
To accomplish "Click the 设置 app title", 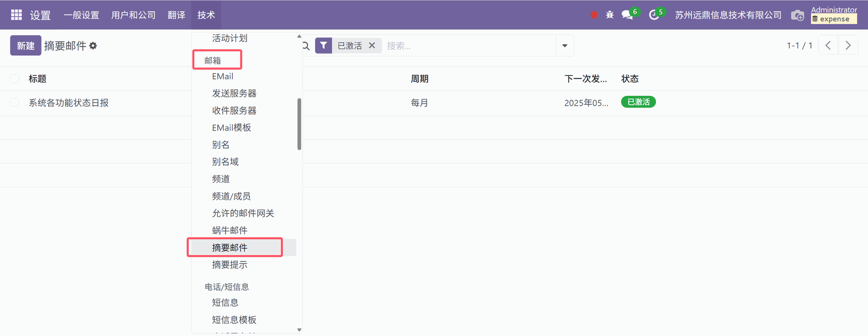I will point(40,15).
